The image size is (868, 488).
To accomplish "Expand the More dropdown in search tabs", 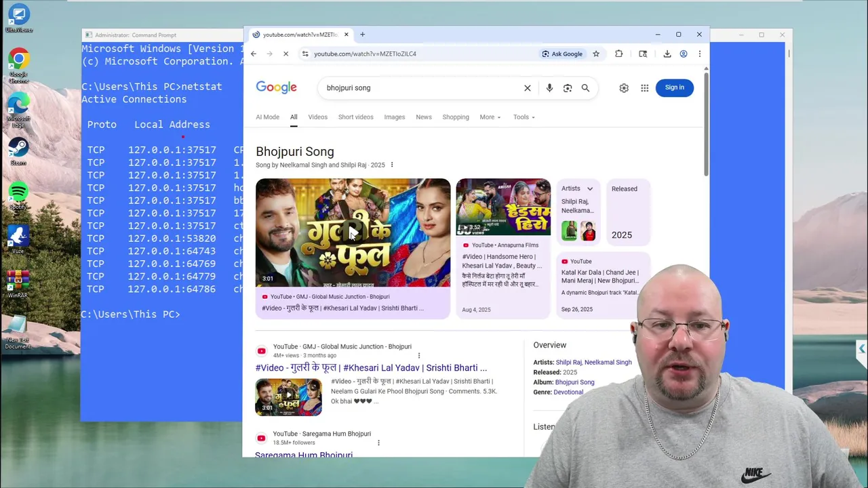I will tap(490, 117).
